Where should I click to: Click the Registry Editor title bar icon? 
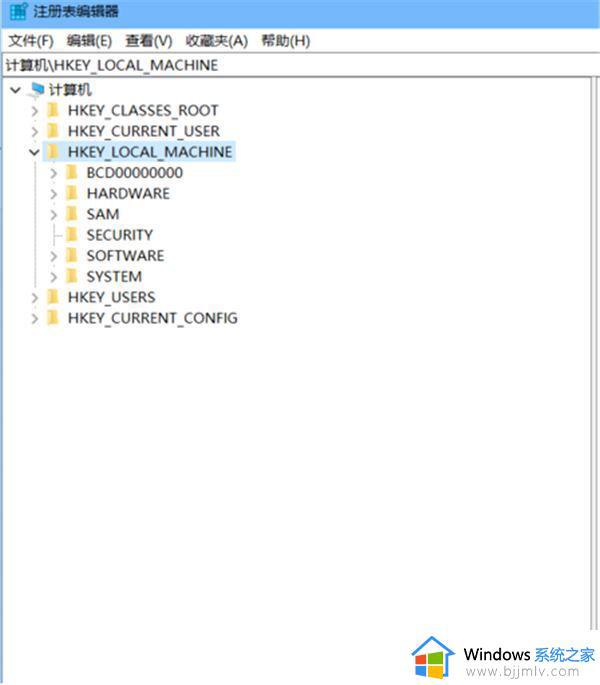[18, 11]
